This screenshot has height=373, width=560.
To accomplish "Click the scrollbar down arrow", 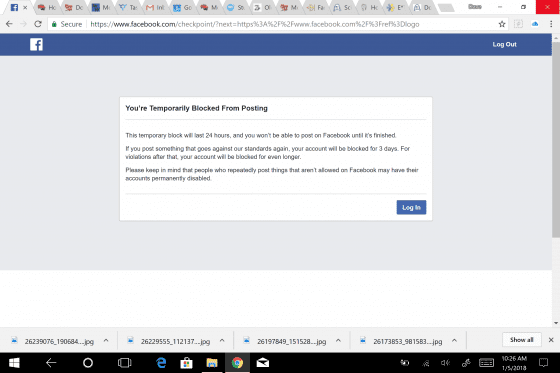I will [x=556, y=323].
